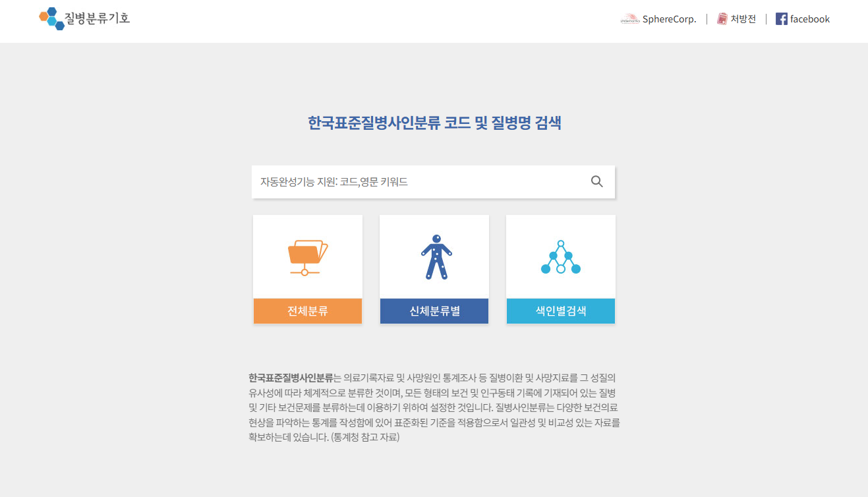
Task: Click the search magnifier icon
Action: [596, 181]
